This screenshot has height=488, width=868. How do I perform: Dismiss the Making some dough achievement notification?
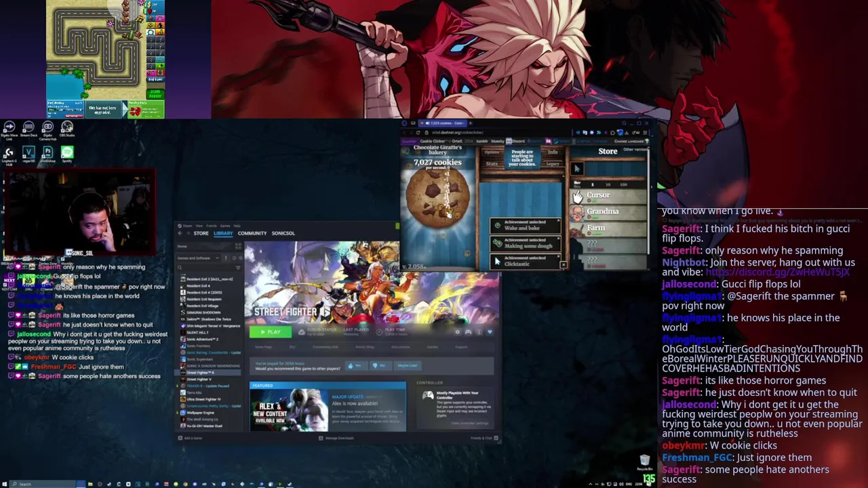pyautogui.click(x=558, y=239)
